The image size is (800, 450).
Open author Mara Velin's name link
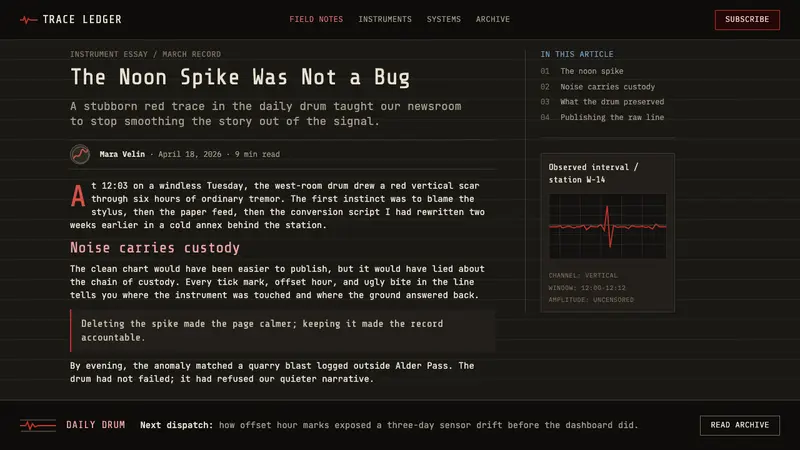coord(122,154)
